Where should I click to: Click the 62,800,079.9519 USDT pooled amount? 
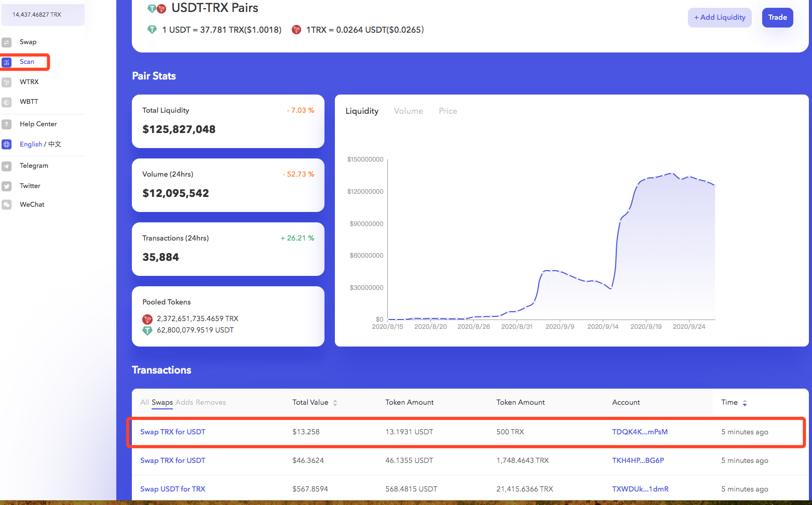point(195,330)
